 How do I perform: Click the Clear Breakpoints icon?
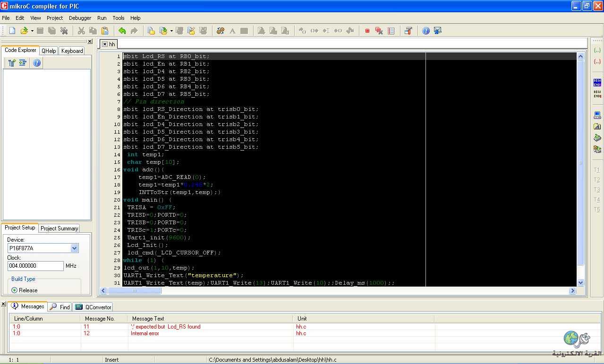tap(379, 31)
